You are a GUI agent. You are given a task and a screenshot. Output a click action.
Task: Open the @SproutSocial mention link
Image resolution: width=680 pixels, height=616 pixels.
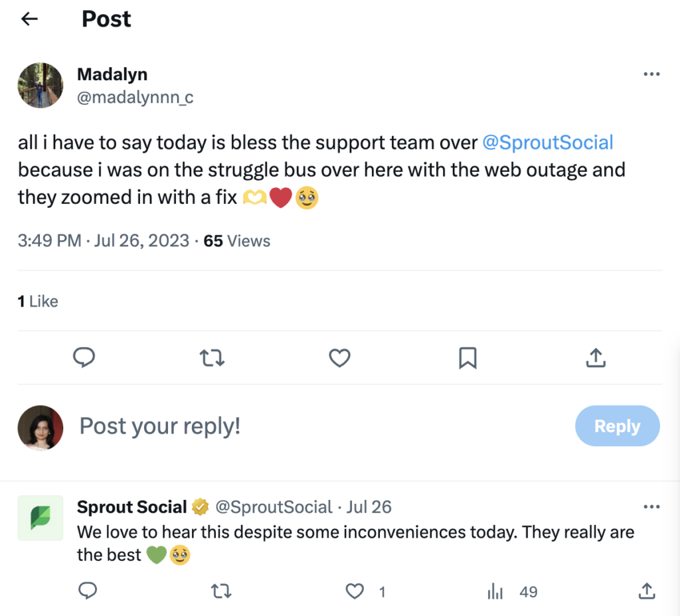point(547,142)
